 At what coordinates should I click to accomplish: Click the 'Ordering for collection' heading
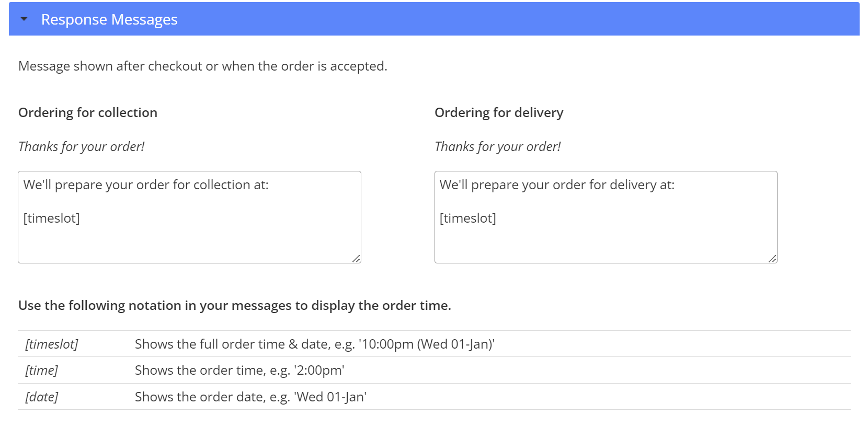(88, 112)
